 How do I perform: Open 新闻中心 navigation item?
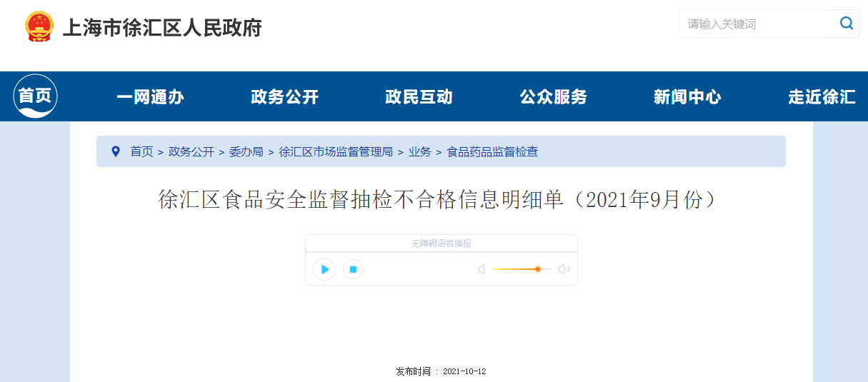tap(687, 97)
